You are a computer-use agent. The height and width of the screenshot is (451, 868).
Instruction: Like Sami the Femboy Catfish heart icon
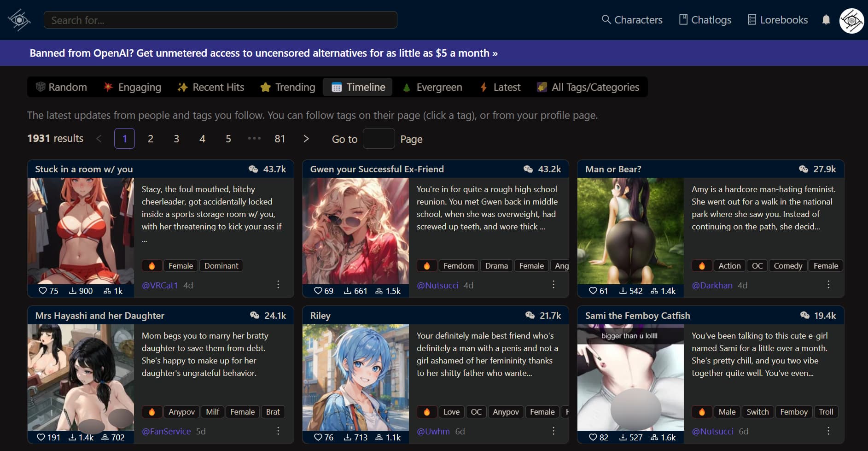coord(593,437)
